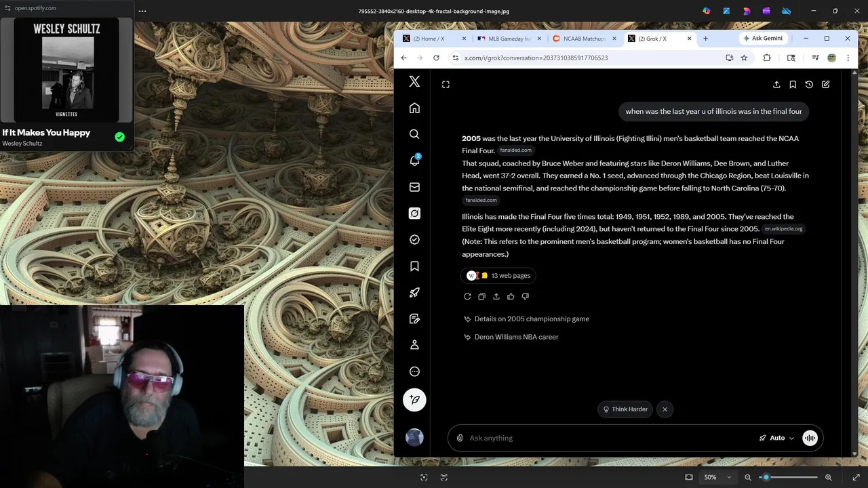
Task: Close the Grok / X tab
Action: (x=689, y=39)
